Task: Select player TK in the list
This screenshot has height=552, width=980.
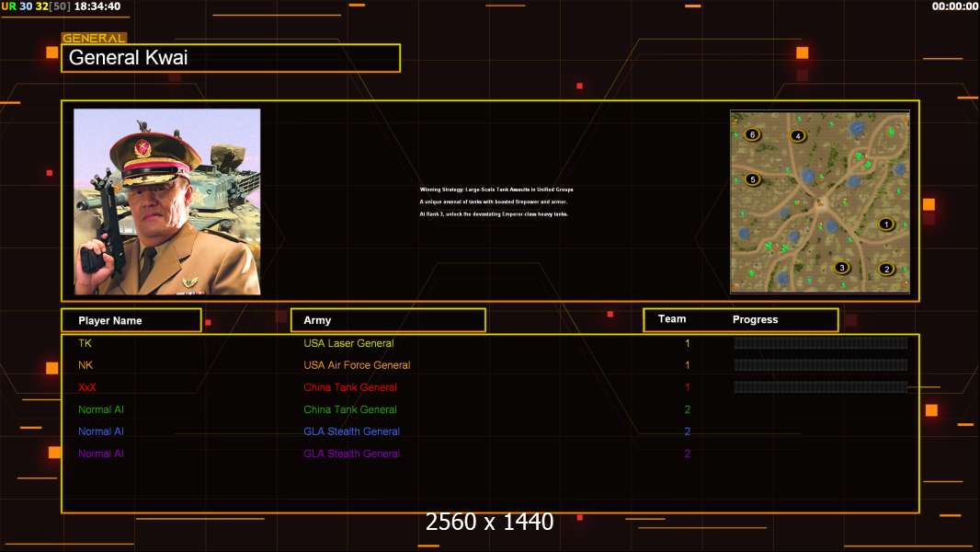Action: [x=85, y=343]
